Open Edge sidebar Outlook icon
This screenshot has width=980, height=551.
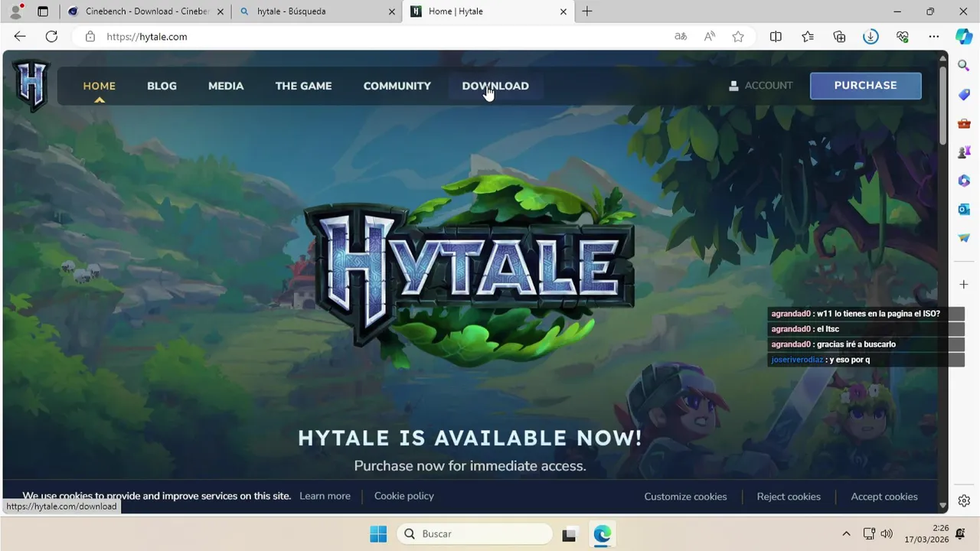click(x=964, y=209)
